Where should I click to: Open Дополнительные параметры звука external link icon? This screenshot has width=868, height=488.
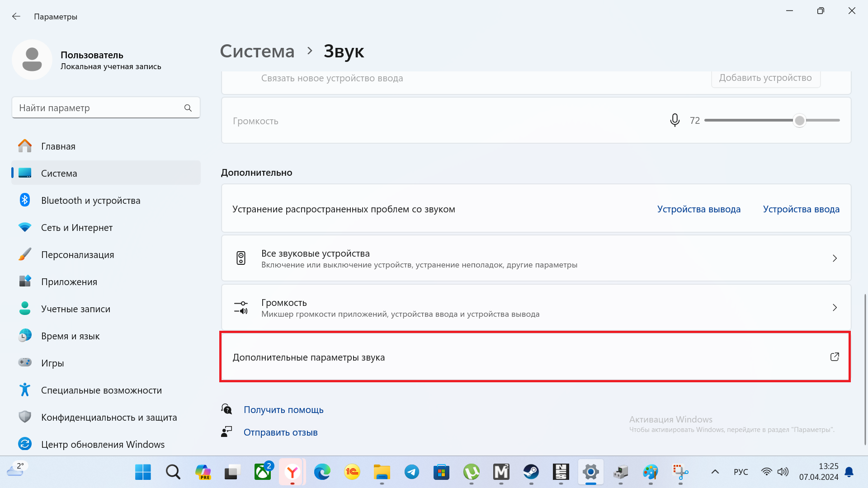pyautogui.click(x=835, y=357)
